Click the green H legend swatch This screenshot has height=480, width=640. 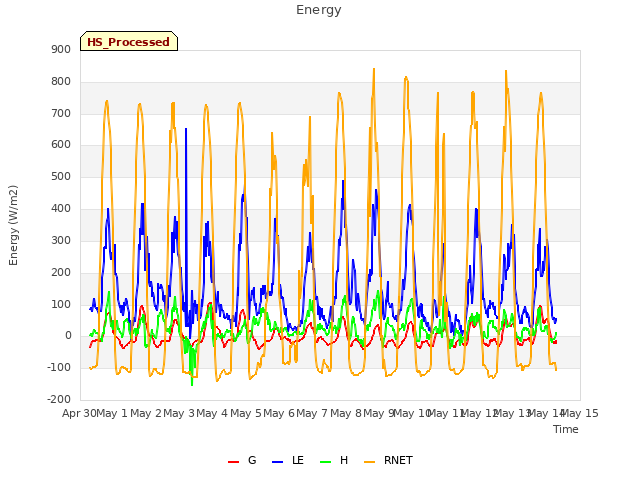click(x=325, y=462)
